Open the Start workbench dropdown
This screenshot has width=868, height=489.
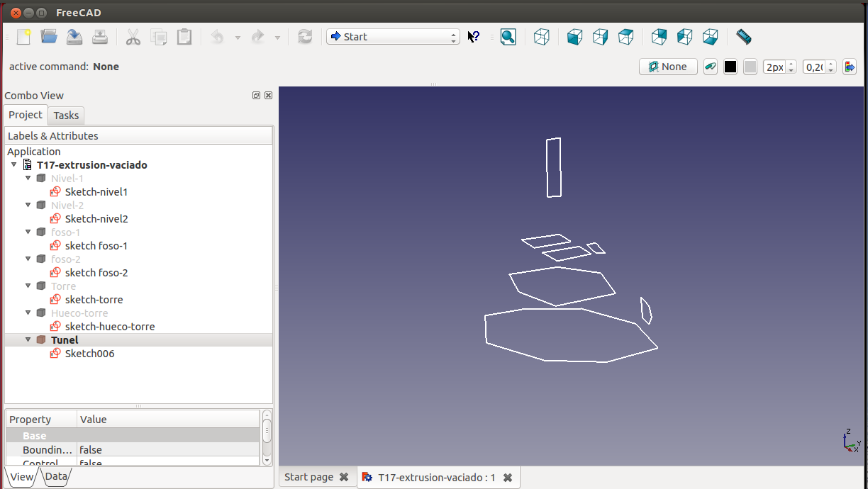393,37
